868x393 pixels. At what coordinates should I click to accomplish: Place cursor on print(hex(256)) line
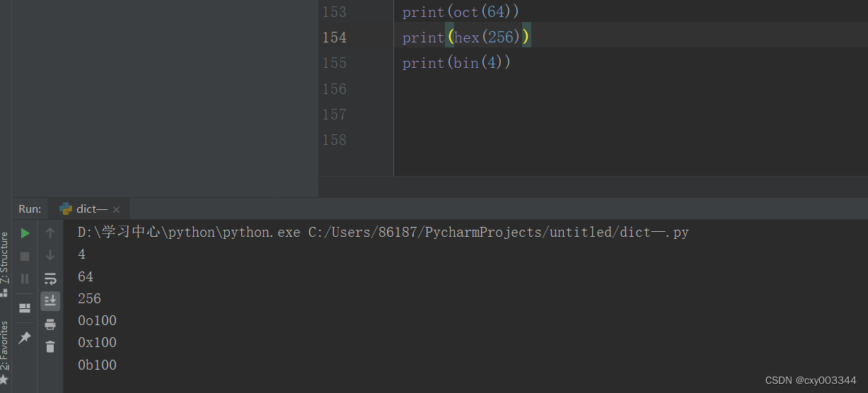point(466,37)
